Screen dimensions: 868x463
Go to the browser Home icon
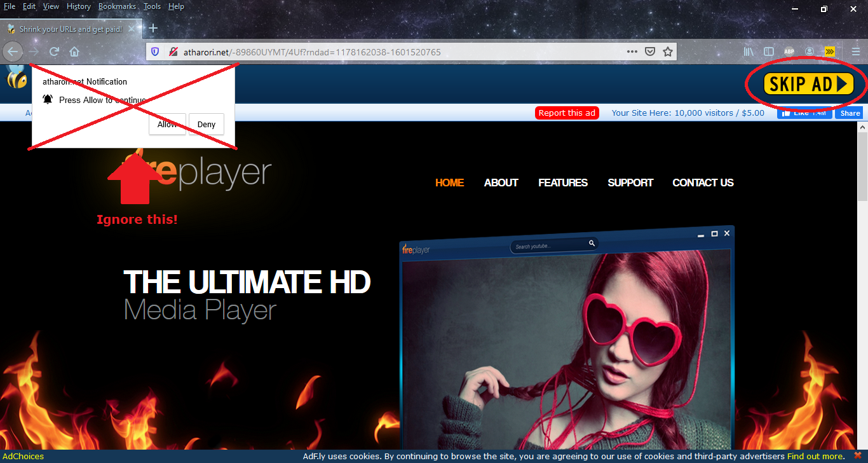click(x=74, y=52)
